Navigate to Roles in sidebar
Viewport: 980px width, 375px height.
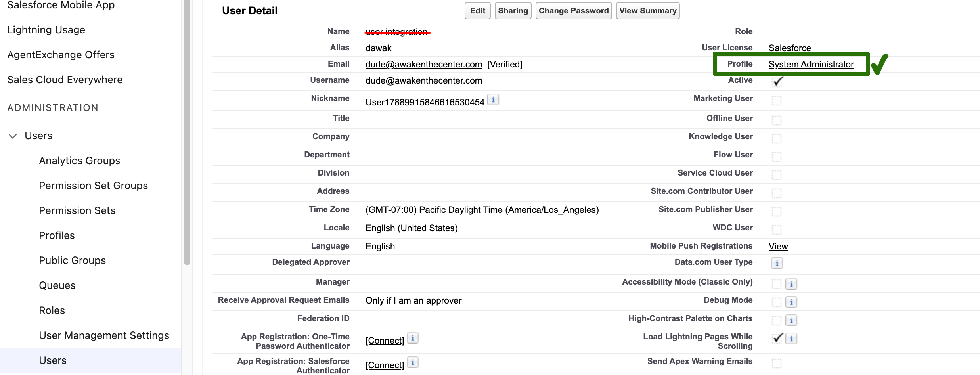pos(52,310)
